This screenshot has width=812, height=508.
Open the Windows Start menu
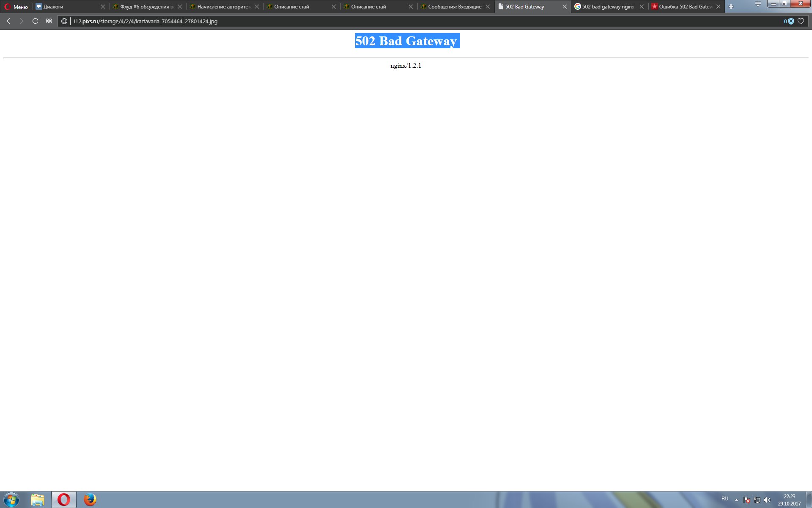pos(11,500)
